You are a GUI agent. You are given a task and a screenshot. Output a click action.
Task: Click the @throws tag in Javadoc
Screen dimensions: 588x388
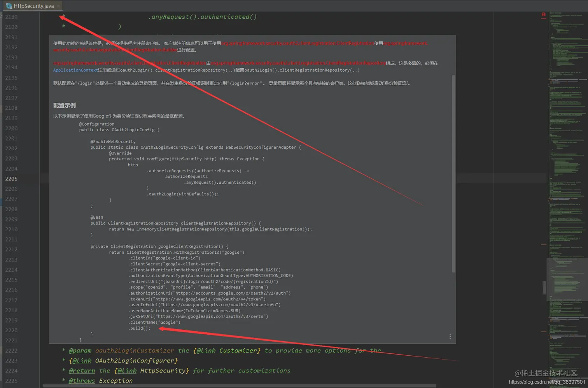(82, 381)
